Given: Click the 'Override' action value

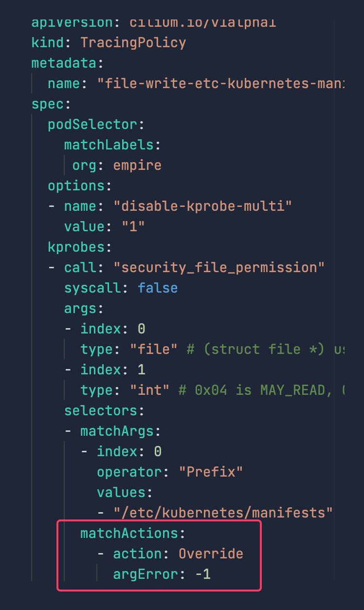Looking at the screenshot, I should point(211,554).
